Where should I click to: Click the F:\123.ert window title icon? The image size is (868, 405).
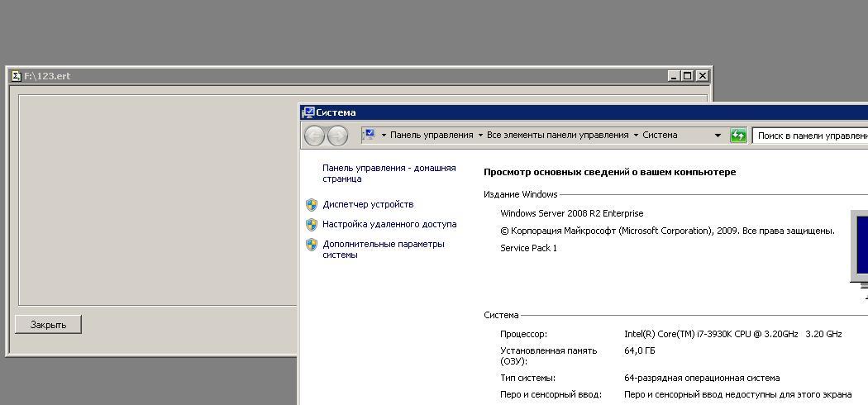(x=17, y=76)
